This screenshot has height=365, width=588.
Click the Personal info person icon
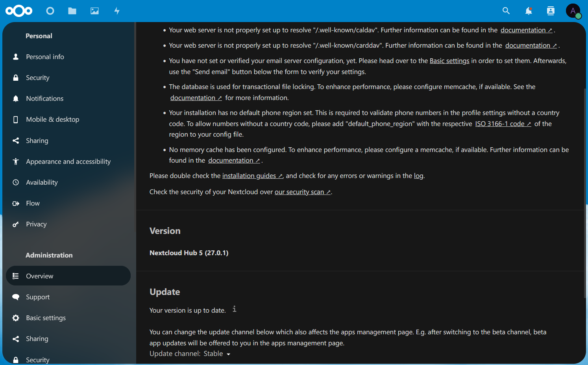click(x=16, y=57)
